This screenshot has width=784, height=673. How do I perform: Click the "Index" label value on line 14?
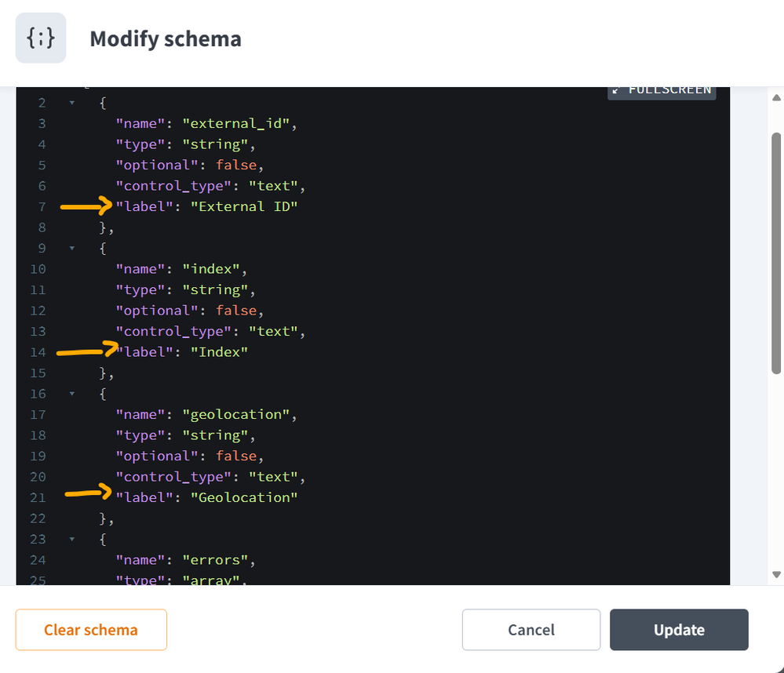[x=219, y=351]
